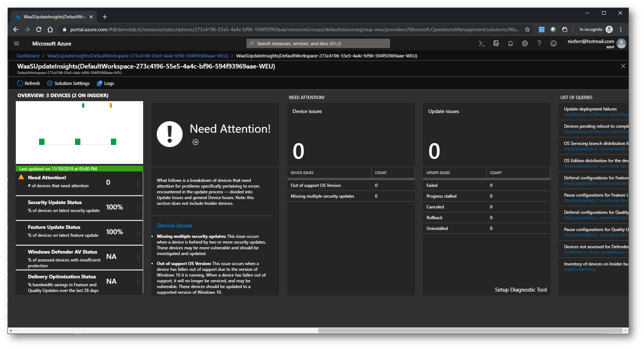Sort by UPDATE ISSUES column header
Image resolution: width=644 pixels, height=349 pixels.
[455, 173]
